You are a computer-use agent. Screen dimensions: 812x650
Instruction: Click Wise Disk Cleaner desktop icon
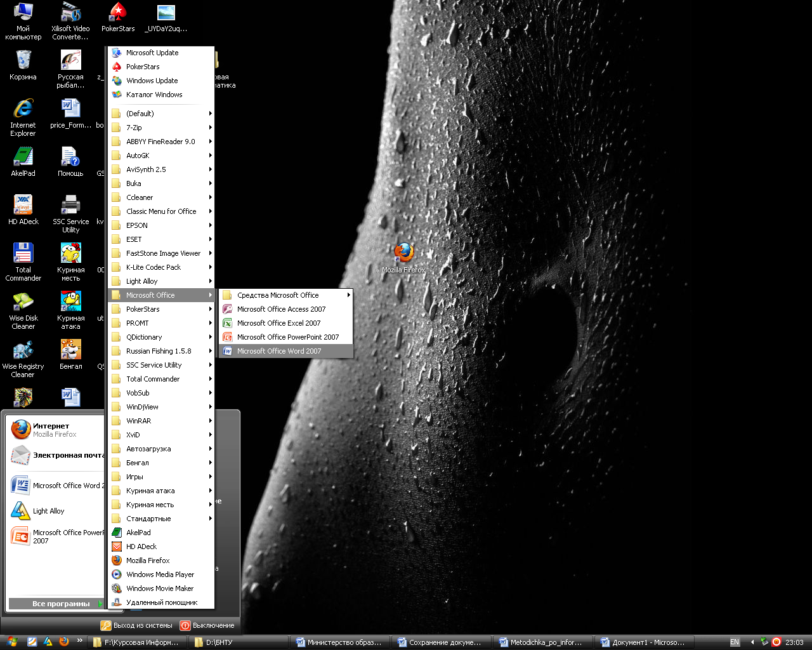23,310
